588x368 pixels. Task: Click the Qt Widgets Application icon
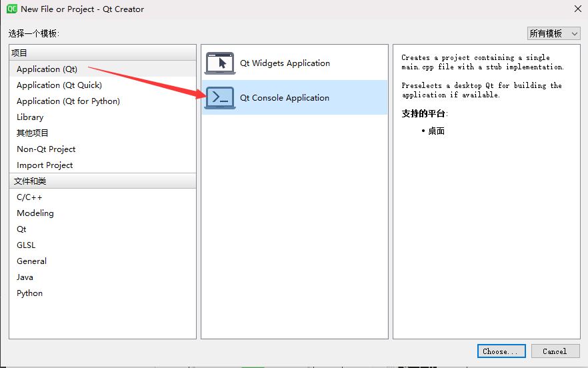pyautogui.click(x=220, y=63)
